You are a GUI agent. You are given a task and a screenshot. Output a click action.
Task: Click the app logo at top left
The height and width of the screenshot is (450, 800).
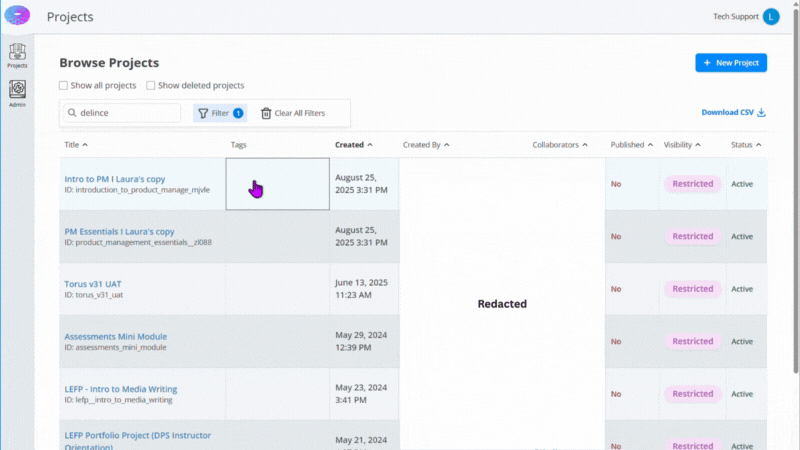click(17, 15)
